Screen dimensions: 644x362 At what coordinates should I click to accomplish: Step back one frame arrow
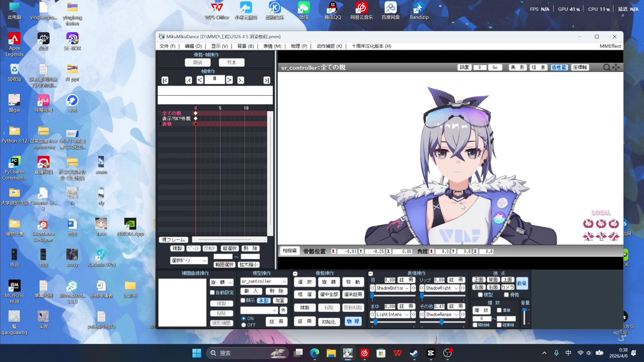(200, 80)
